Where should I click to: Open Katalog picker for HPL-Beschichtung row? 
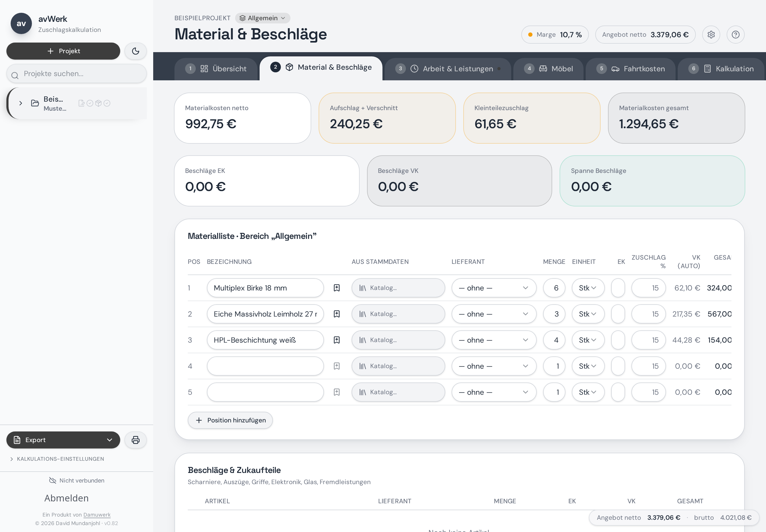coord(398,340)
